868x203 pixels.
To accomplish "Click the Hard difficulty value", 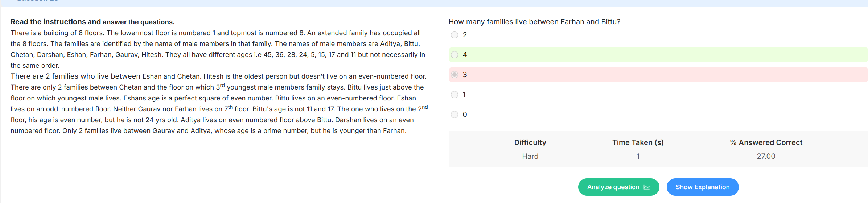I will pos(530,156).
